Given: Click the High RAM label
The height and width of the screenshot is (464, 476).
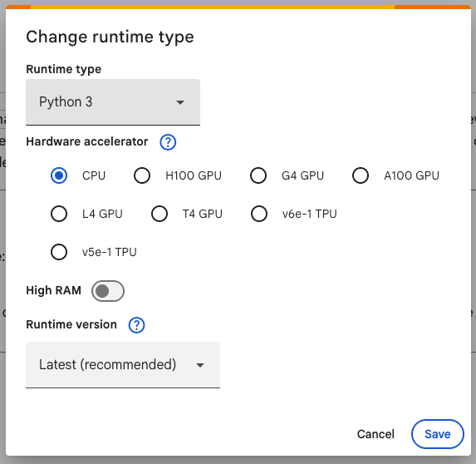Looking at the screenshot, I should (54, 290).
